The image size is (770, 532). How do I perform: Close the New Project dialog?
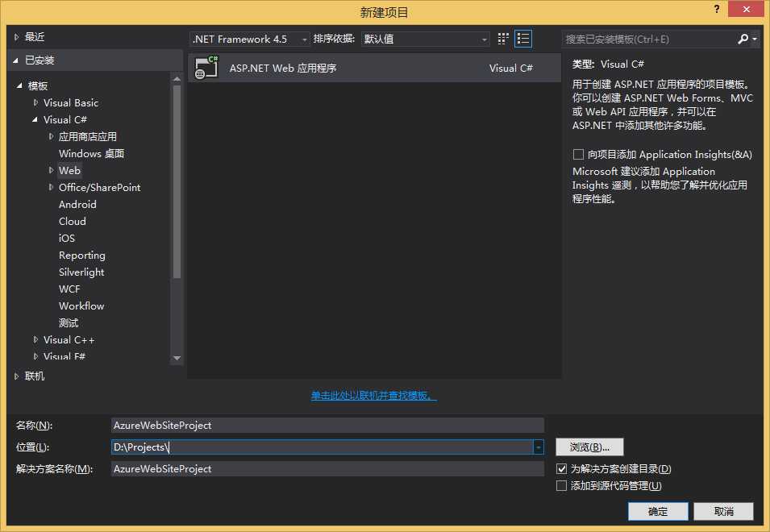746,10
